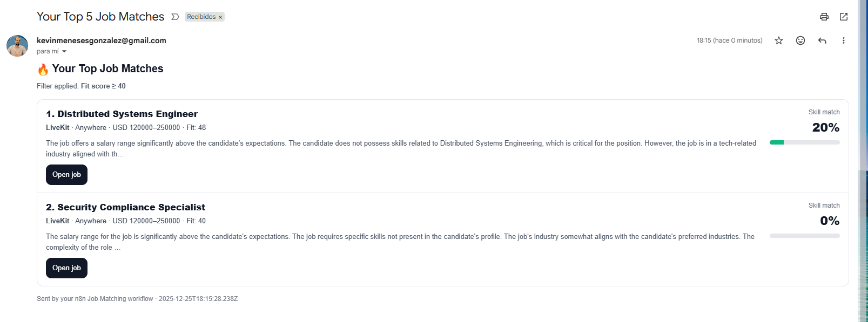The height and width of the screenshot is (322, 868).
Task: Click the 0% skill match progress bar
Action: pos(805,236)
